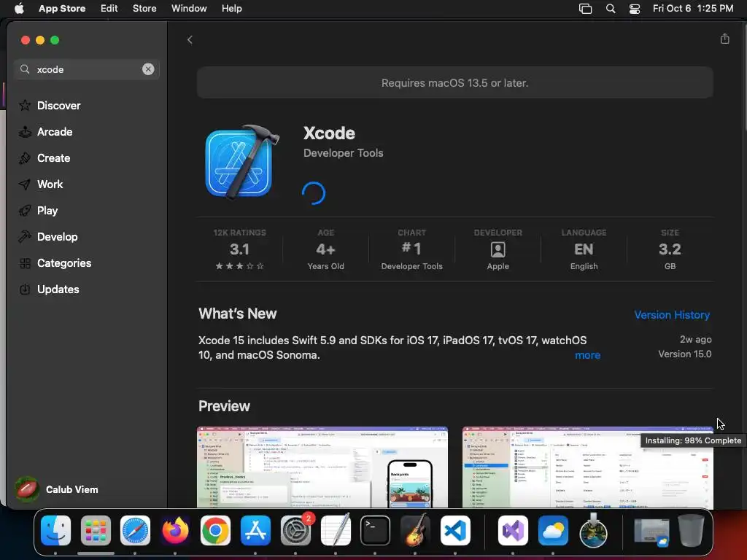The image size is (747, 560).
Task: Expand What's New with more link
Action: [587, 355]
